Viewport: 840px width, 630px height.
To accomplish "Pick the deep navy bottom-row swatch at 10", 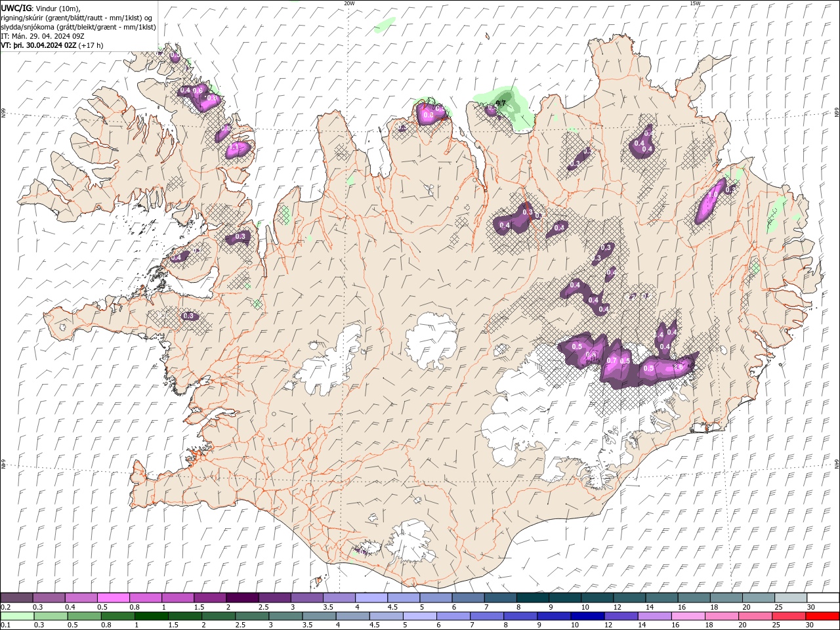I will click(587, 616).
